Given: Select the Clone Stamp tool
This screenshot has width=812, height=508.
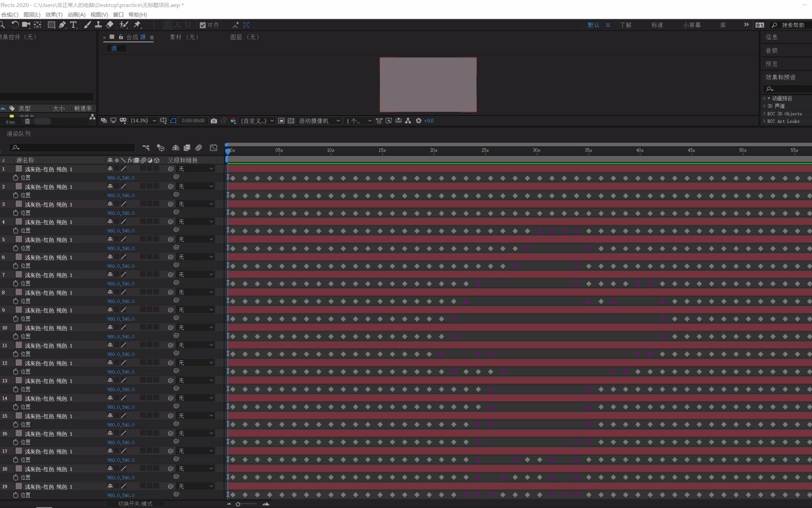Looking at the screenshot, I should click(98, 25).
